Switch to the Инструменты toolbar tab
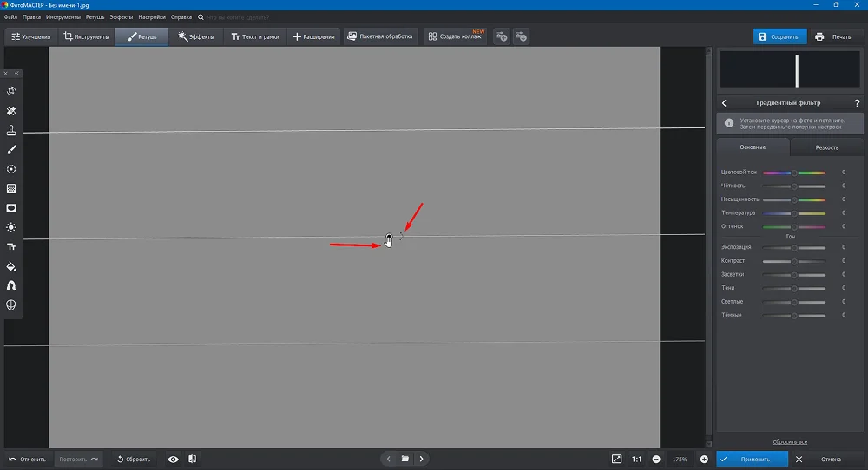Screen dimensions: 868x470 tap(86, 36)
